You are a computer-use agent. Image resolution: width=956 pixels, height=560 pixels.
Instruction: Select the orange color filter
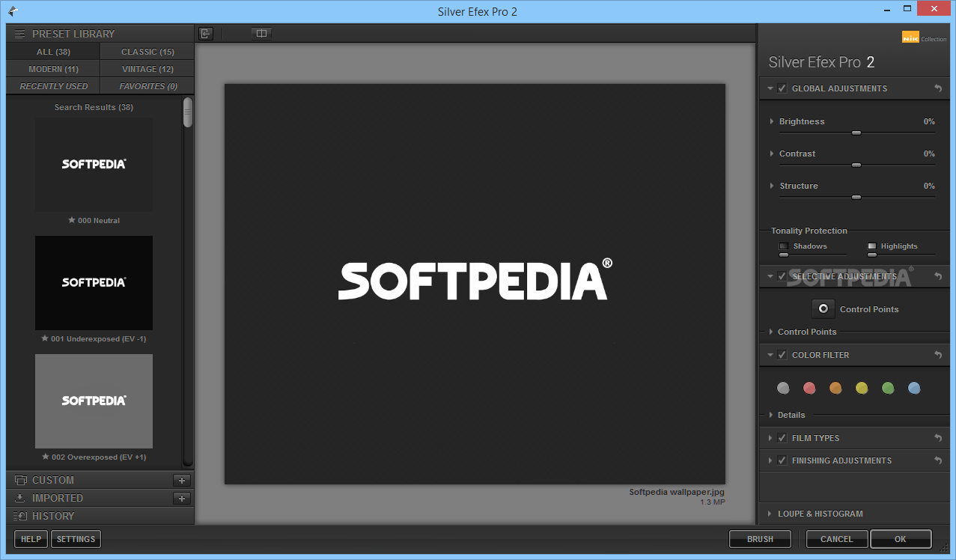(835, 388)
